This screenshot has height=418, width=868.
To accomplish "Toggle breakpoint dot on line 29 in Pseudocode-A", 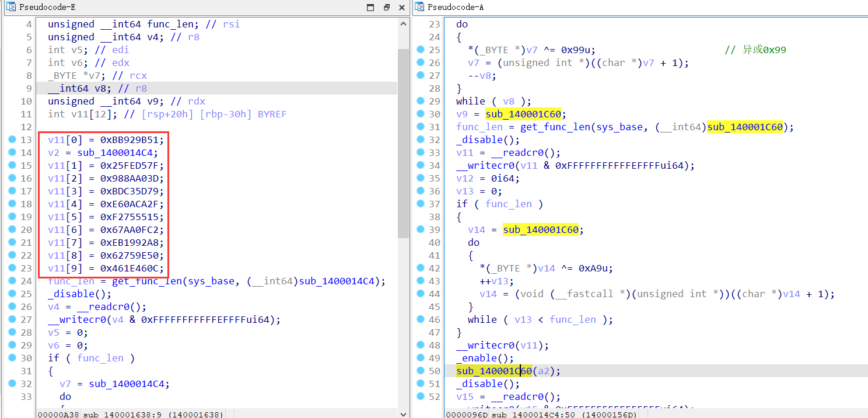I will tap(421, 101).
